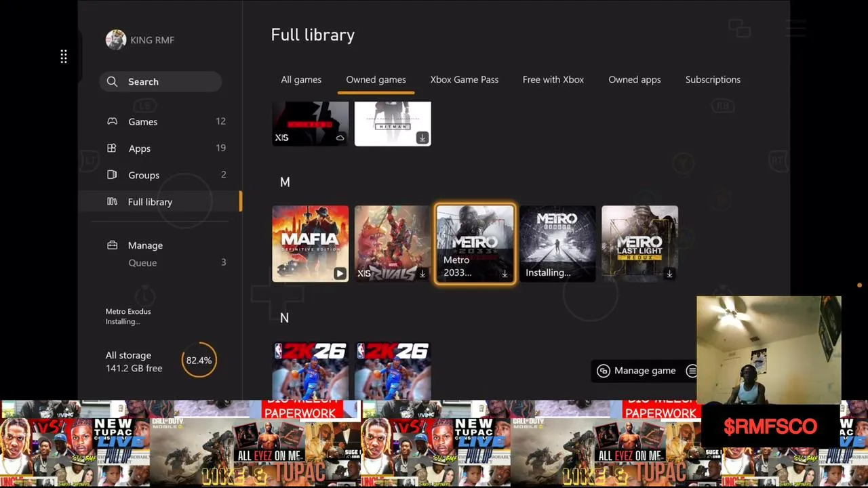
Task: View Metro Exodus installing status in sidebar
Action: pyautogui.click(x=128, y=316)
